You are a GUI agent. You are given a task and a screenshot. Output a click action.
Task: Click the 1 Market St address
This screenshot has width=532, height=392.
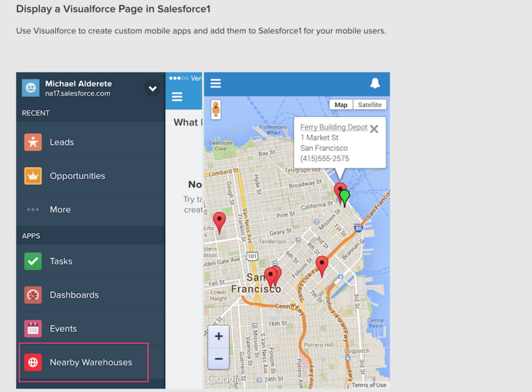(319, 138)
